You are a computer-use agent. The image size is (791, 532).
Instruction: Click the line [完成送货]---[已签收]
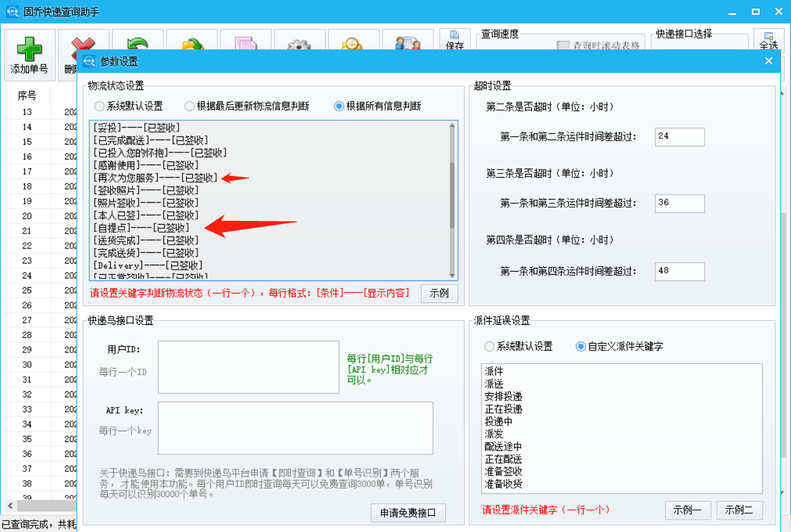[146, 253]
